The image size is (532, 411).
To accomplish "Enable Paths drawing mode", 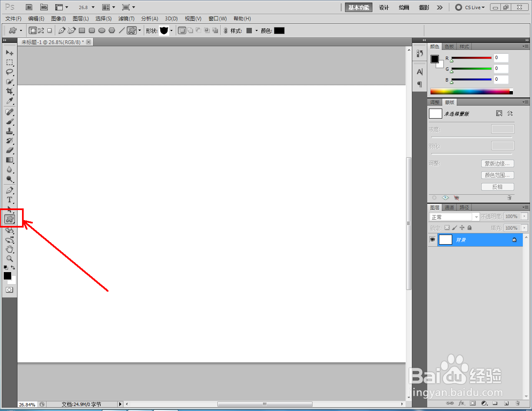I will click(41, 30).
